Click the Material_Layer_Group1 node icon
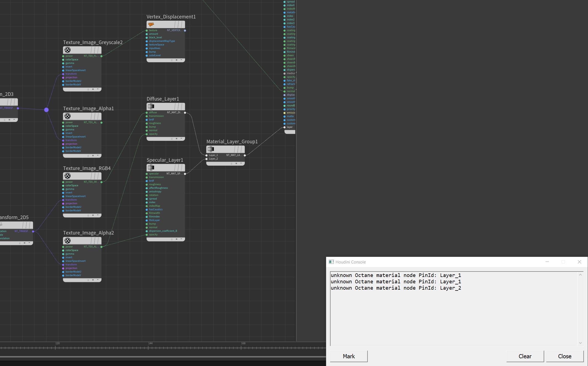The image size is (588, 366). [211, 149]
